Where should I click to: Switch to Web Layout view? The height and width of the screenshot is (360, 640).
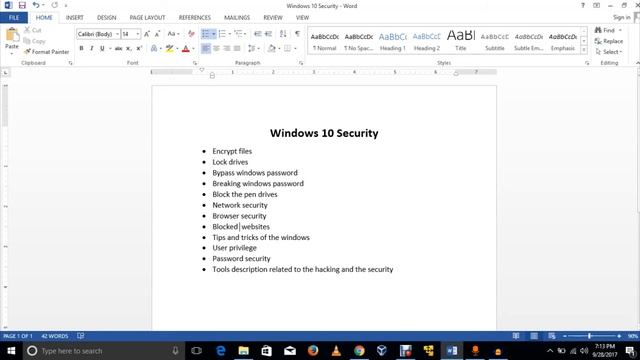coord(552,336)
